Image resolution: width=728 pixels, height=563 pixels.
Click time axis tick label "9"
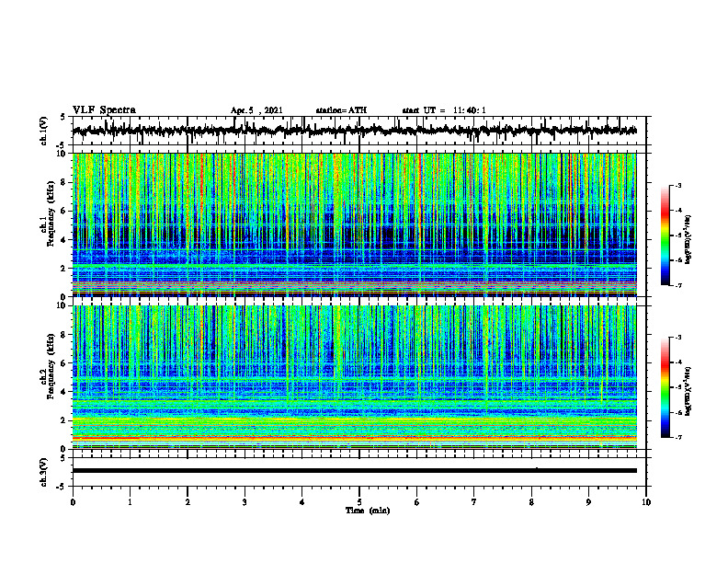click(x=588, y=502)
